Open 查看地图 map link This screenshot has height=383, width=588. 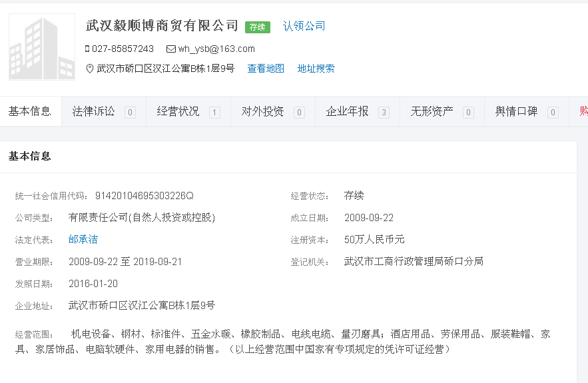click(x=266, y=69)
